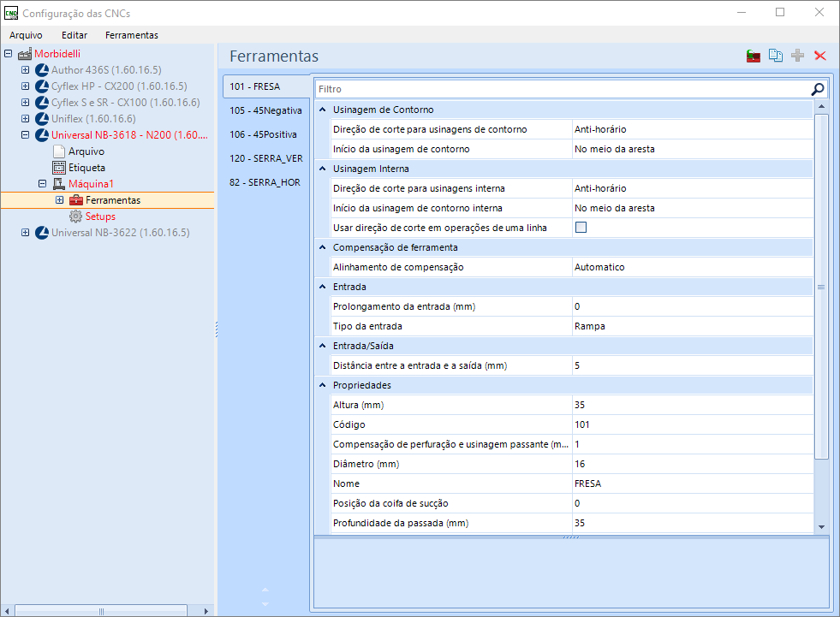Click the Arquivo file page icon in tree
Viewport: 840px width, 617px height.
(59, 151)
